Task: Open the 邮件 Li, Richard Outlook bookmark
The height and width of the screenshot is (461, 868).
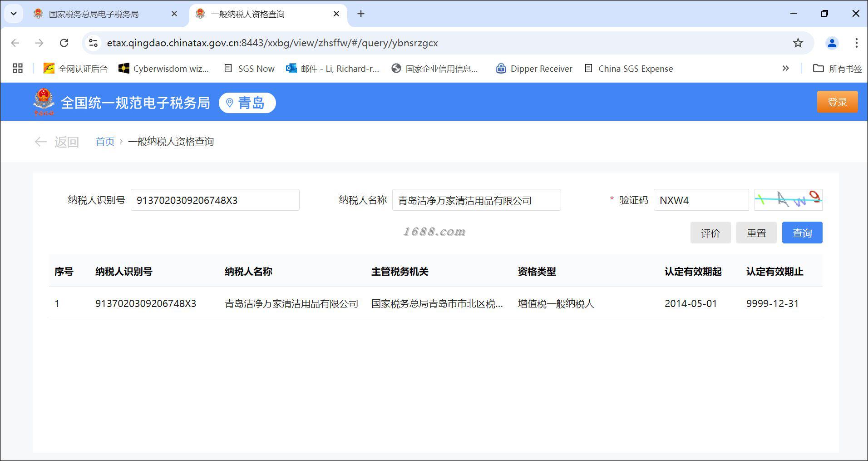Action: (x=332, y=69)
